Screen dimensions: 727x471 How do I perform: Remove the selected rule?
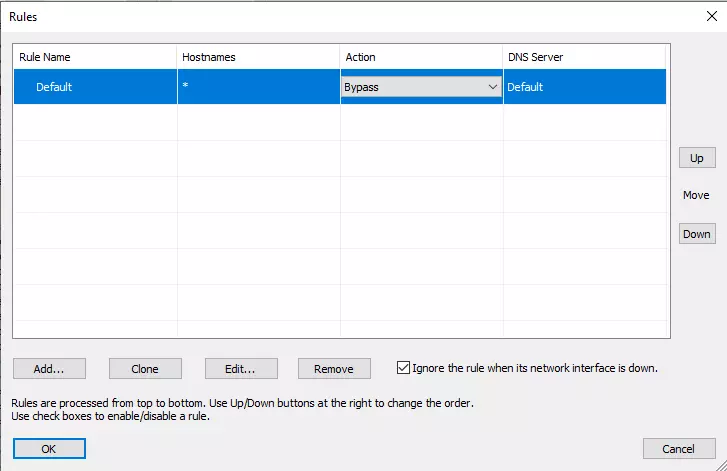point(334,369)
